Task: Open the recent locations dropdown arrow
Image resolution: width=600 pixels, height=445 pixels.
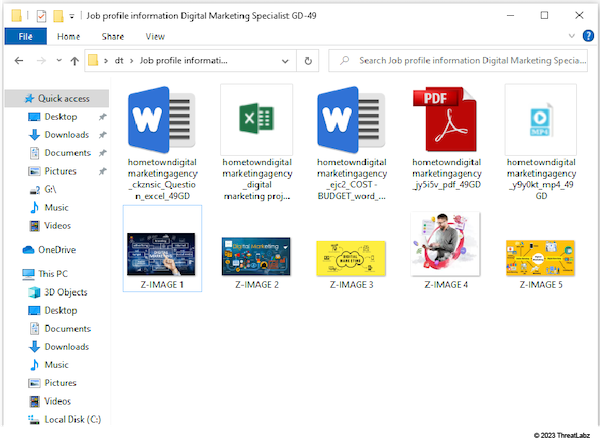Action: click(58, 61)
